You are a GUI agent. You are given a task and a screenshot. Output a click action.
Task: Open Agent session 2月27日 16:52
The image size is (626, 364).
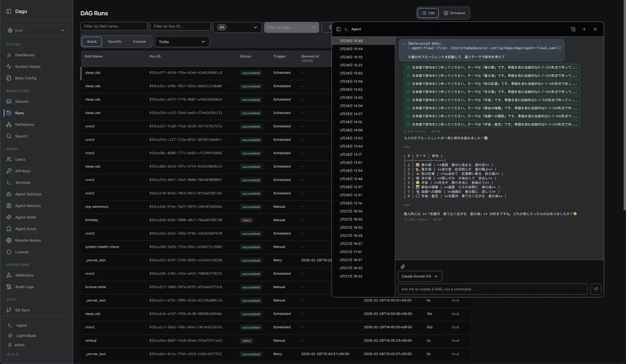pos(363,276)
